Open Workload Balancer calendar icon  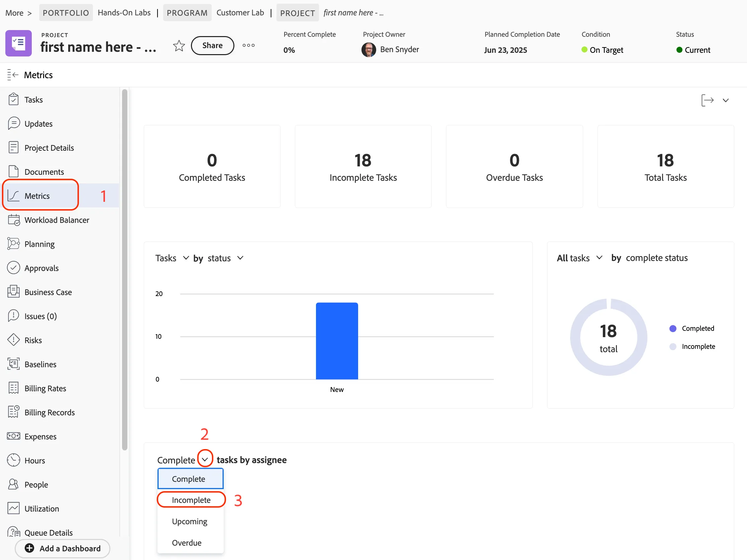point(13,220)
